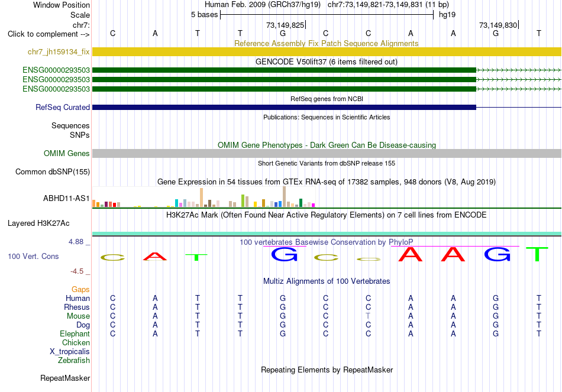Click the ABHD11-AS1 gene label

coord(66,199)
